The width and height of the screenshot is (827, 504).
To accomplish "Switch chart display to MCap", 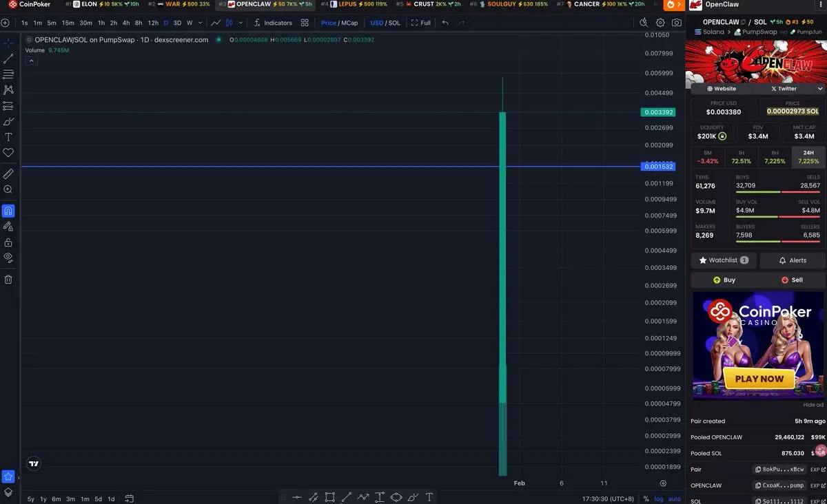I will pos(350,23).
